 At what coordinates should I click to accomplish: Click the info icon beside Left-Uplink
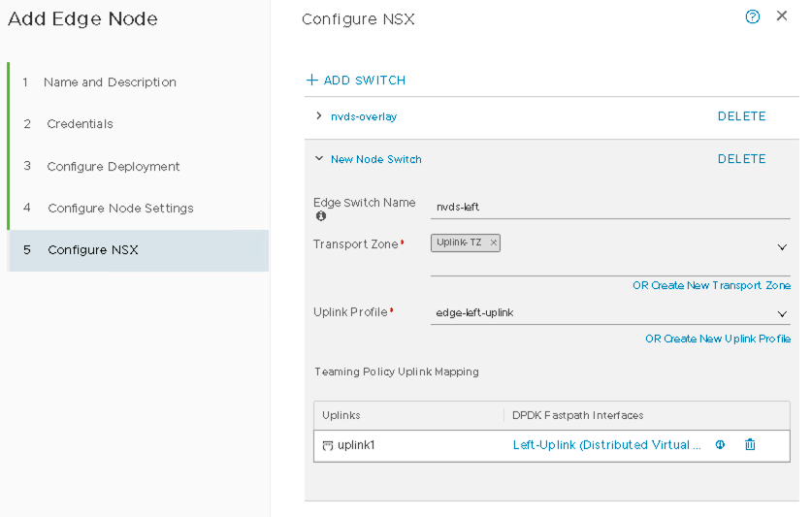(720, 445)
